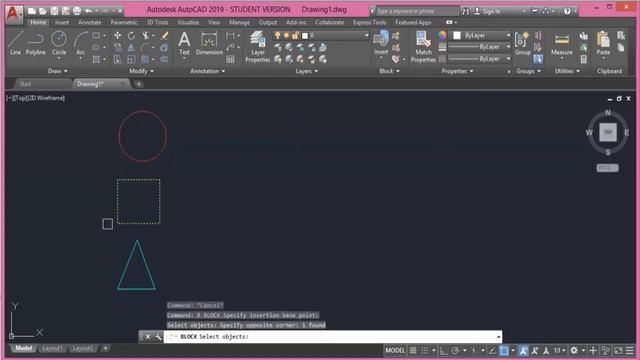640x360 pixels.
Task: Open the command line customize wrench
Action: pyautogui.click(x=158, y=337)
